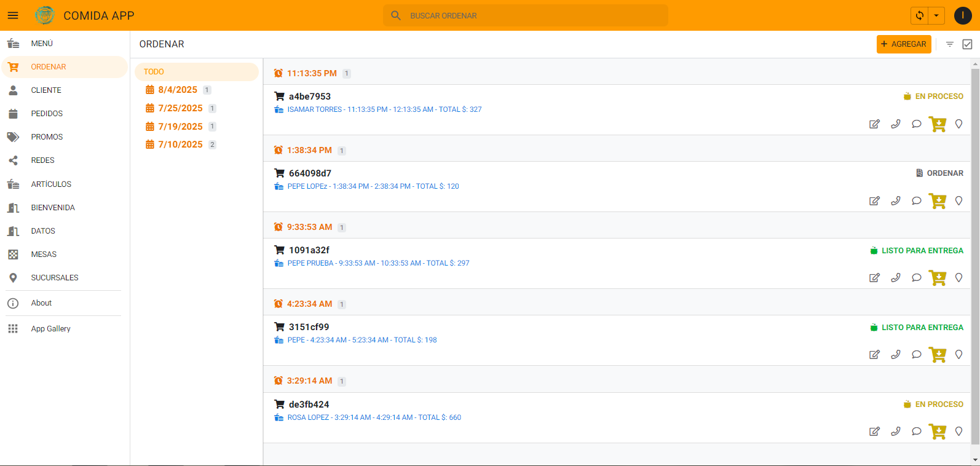Select ORDENAR in the sidebar
980x466 pixels.
[x=65, y=67]
